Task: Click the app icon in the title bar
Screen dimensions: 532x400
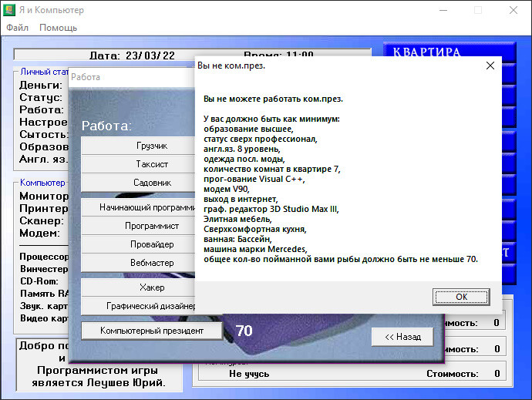Action: [9, 10]
